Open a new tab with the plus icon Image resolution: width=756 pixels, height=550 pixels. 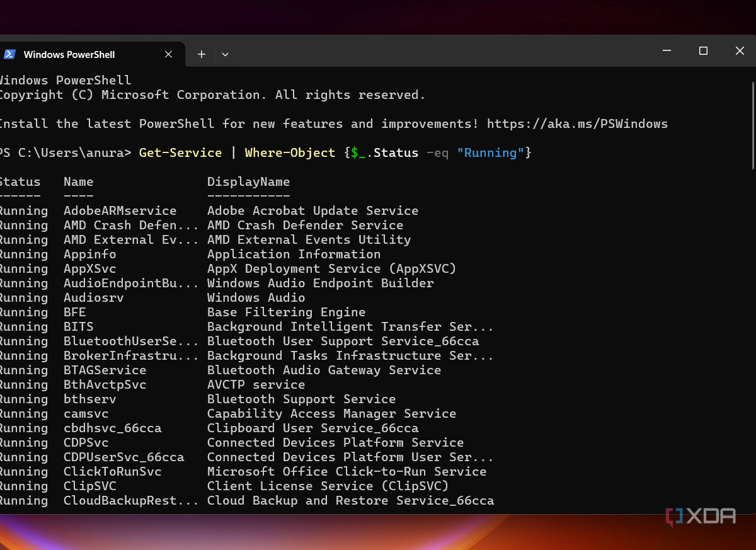(202, 55)
